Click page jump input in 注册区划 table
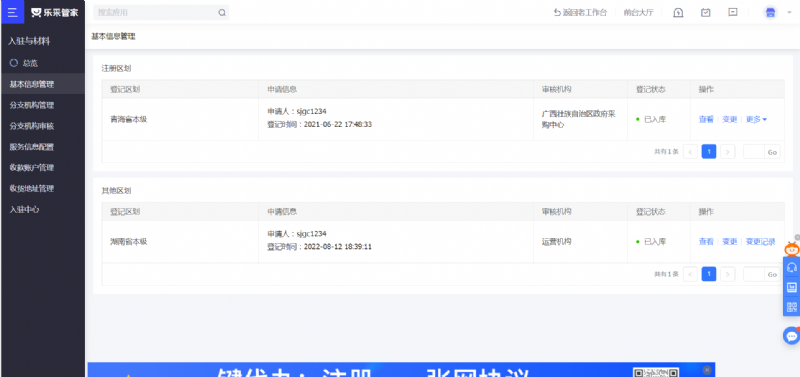 pyautogui.click(x=754, y=152)
